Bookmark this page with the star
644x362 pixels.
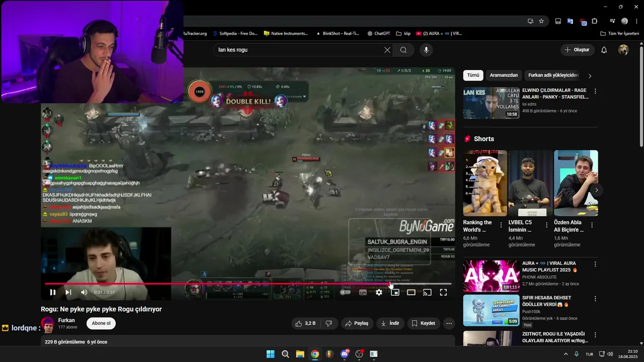tap(541, 21)
